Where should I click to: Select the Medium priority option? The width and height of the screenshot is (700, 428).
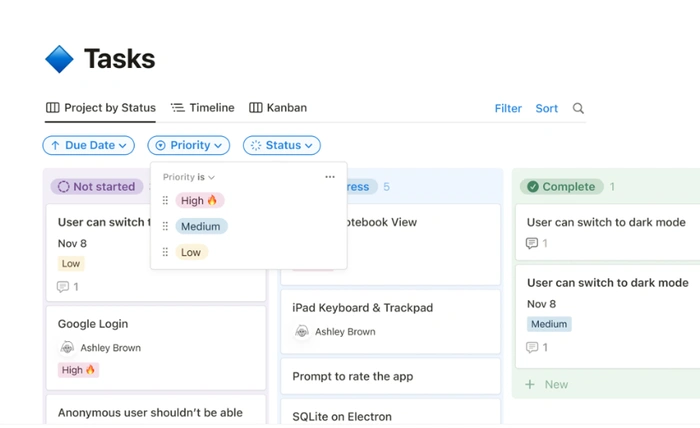(201, 226)
